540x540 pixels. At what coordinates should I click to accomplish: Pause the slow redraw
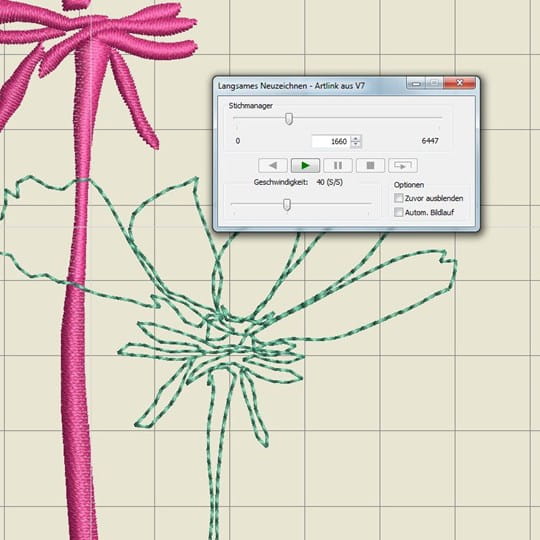pyautogui.click(x=338, y=166)
